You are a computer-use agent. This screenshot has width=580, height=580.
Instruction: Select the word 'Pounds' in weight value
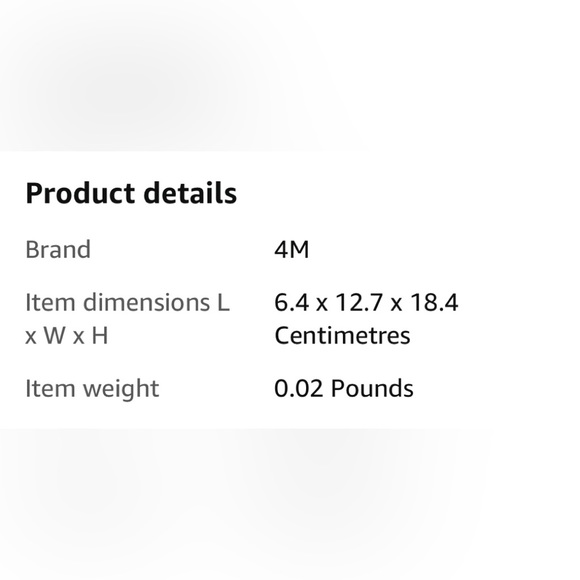[372, 389]
